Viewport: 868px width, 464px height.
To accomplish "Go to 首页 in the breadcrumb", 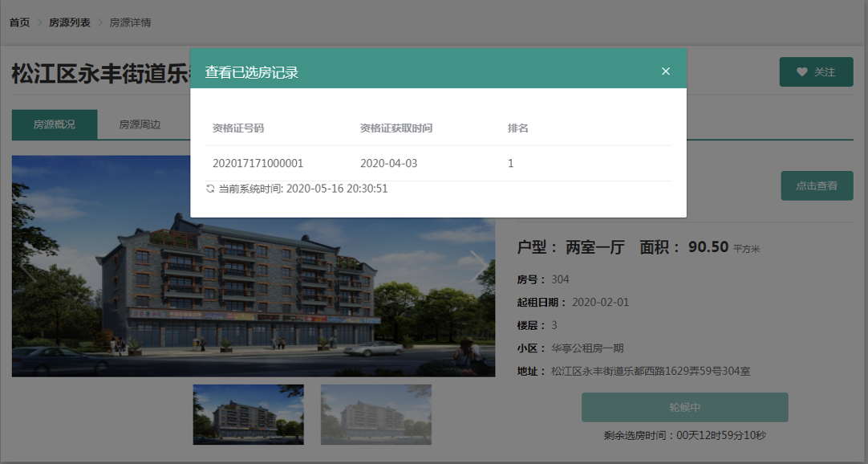I will [19, 22].
